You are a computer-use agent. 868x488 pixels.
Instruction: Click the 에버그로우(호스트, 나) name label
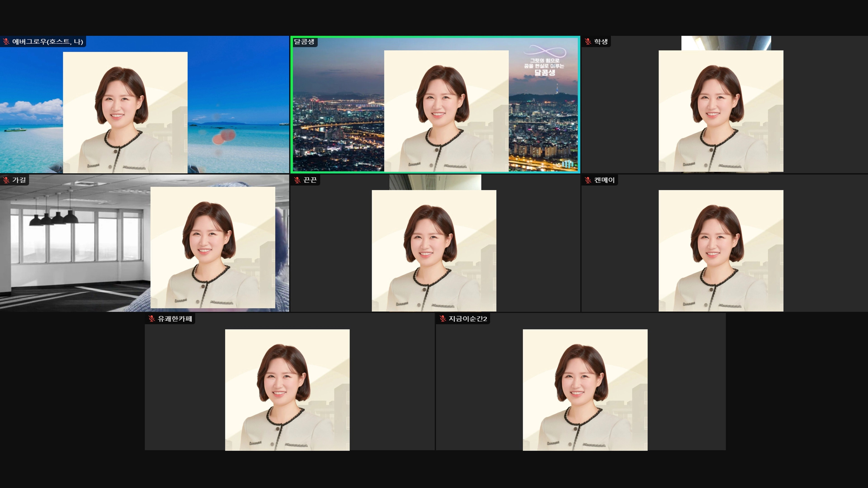point(47,41)
